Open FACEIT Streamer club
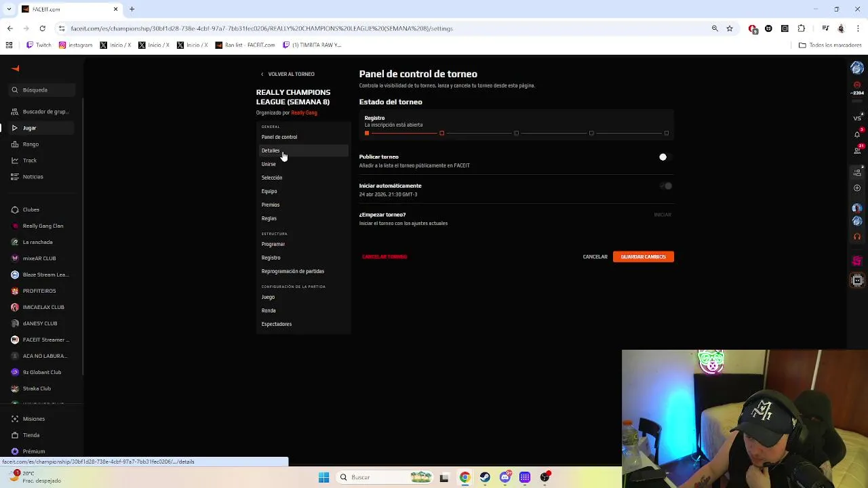 pos(42,340)
